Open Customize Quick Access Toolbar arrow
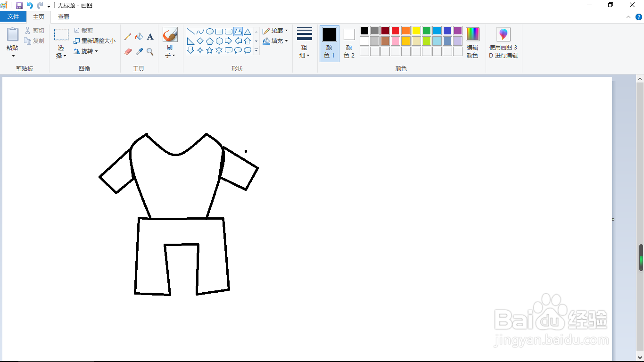 pos(49,6)
